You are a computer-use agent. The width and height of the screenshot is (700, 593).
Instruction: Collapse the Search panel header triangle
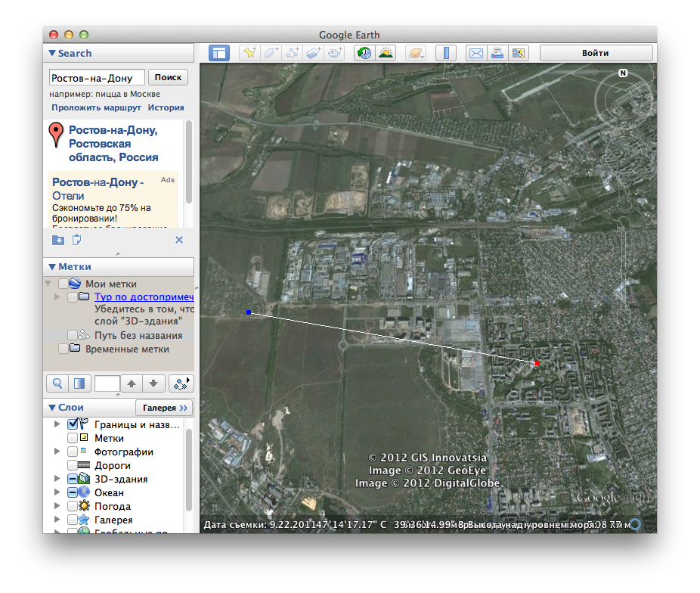tap(52, 53)
